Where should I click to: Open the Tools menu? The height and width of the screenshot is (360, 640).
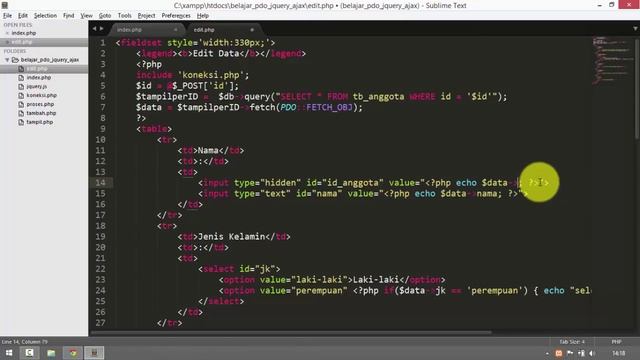[x=124, y=16]
